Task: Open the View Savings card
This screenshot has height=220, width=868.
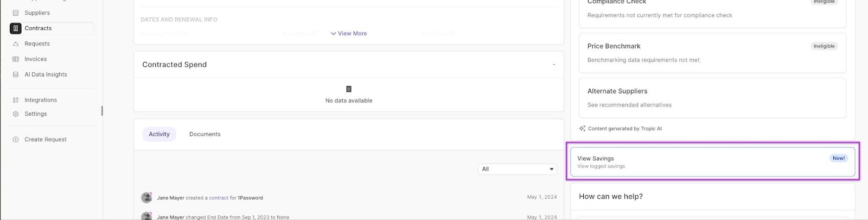Action: coord(711,161)
